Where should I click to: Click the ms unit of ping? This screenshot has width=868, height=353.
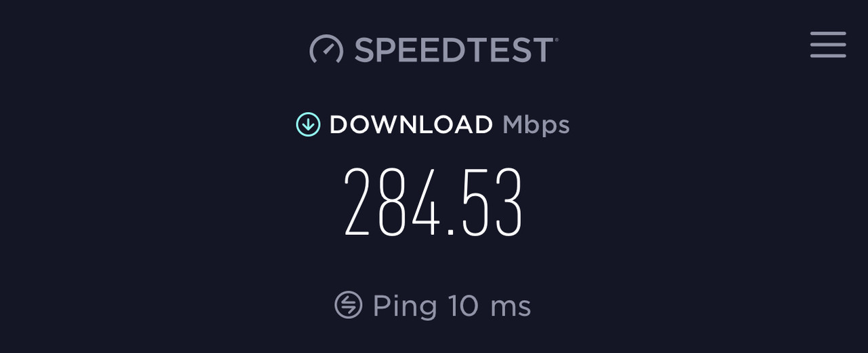click(511, 308)
